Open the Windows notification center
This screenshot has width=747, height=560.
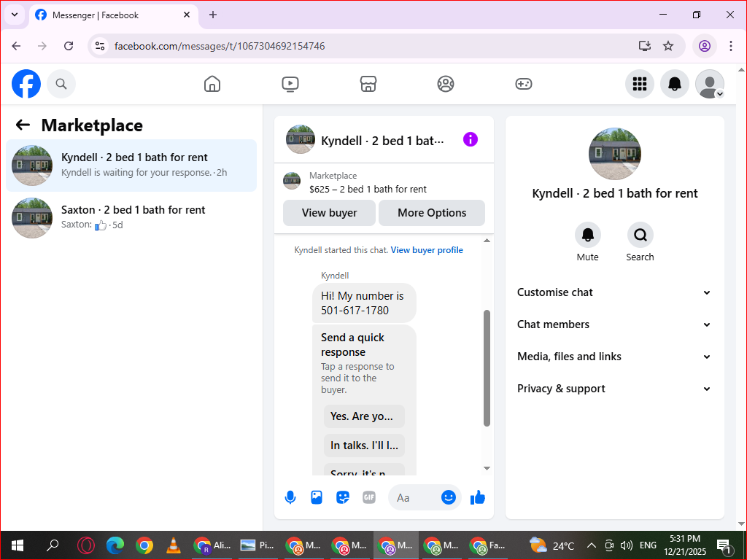(724, 545)
